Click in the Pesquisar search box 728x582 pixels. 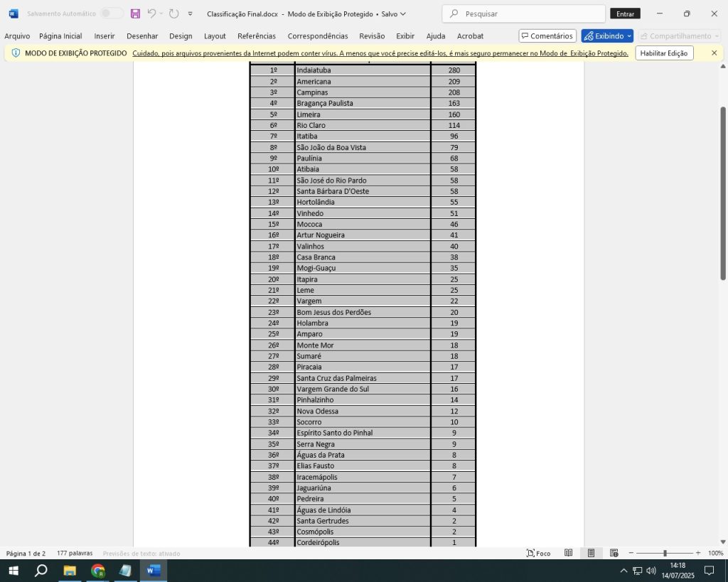[x=526, y=14]
